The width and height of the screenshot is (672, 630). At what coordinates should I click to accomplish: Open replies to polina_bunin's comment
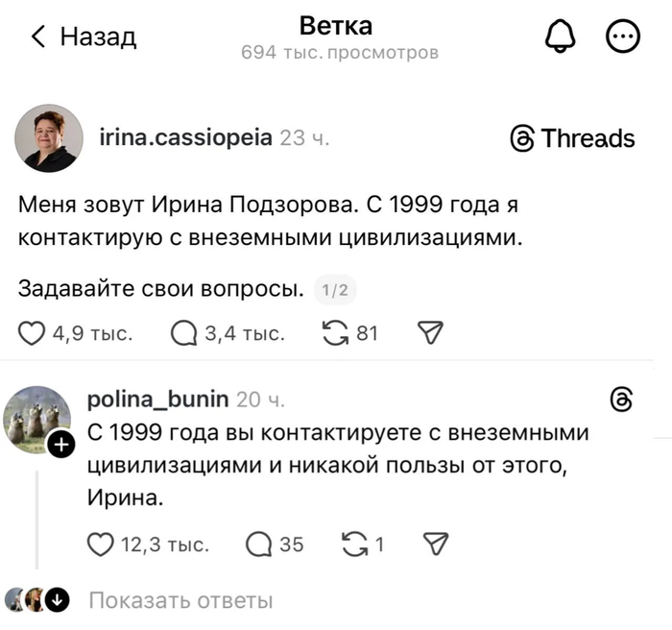point(260,545)
